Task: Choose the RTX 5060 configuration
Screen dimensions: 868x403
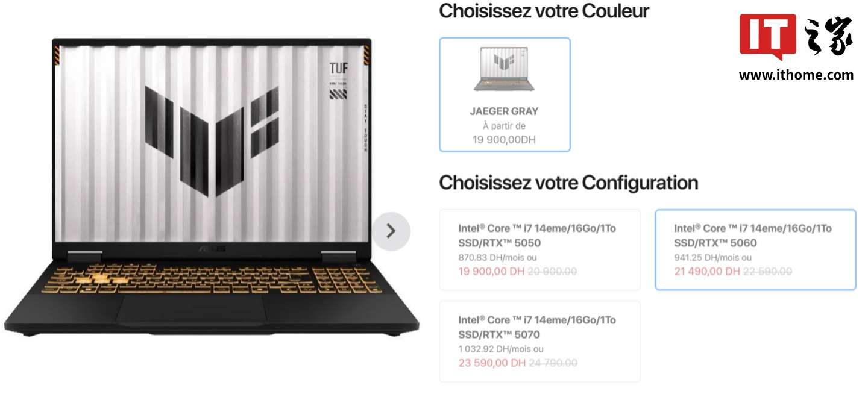Action: (755, 249)
